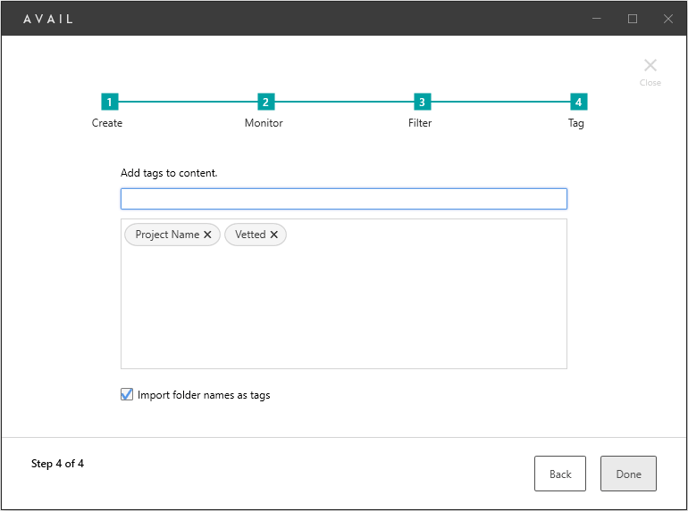Click the step 3 Filter number icon
Screen dimensions: 688x511
pos(422,102)
